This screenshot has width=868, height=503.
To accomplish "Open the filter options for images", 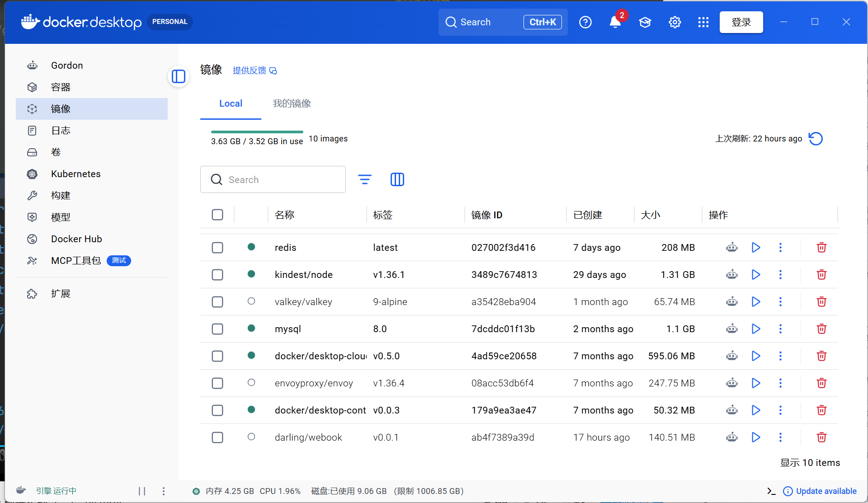I will (365, 179).
